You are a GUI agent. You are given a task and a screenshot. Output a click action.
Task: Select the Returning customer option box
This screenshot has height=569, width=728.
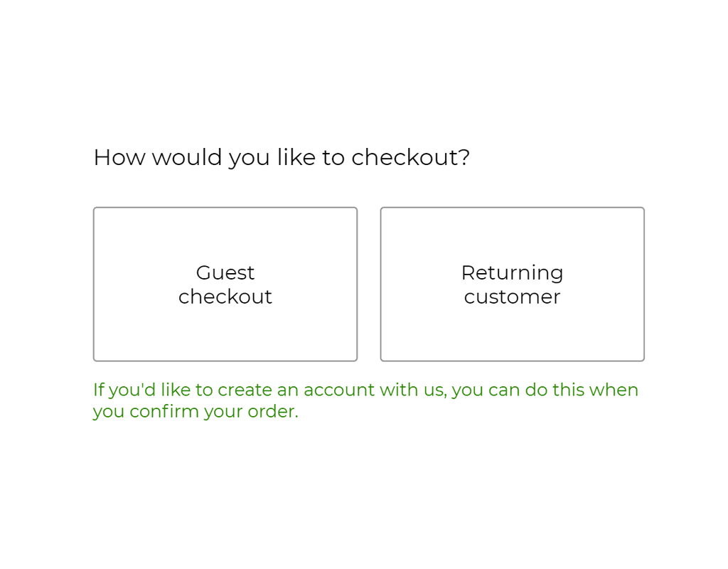[x=512, y=284]
